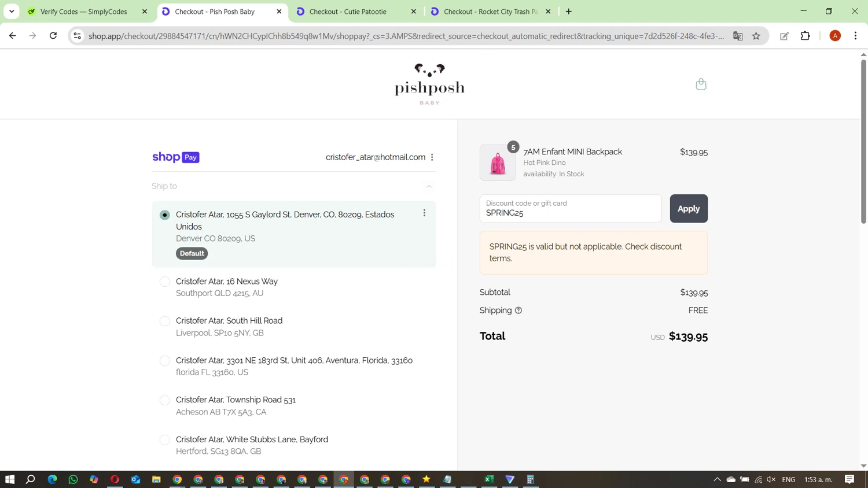Image resolution: width=868 pixels, height=488 pixels.
Task: Open Outlook from taskbar
Action: point(135,479)
